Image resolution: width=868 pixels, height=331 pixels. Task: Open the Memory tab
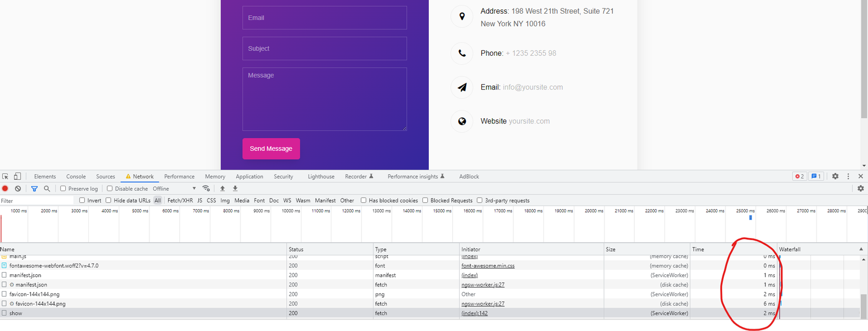[215, 177]
